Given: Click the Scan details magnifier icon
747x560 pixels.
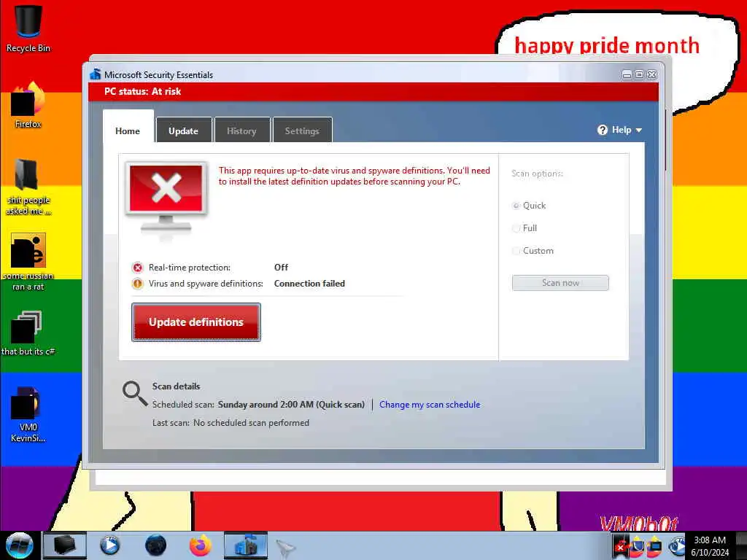Looking at the screenshot, I should coord(135,393).
